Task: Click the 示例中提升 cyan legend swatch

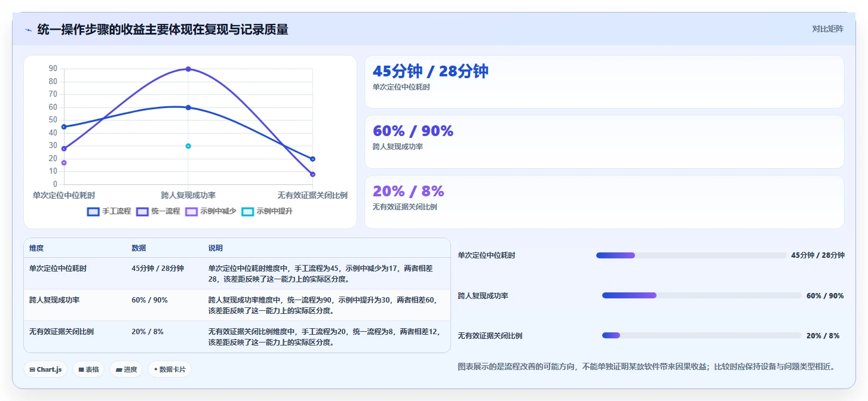Action: coord(247,211)
